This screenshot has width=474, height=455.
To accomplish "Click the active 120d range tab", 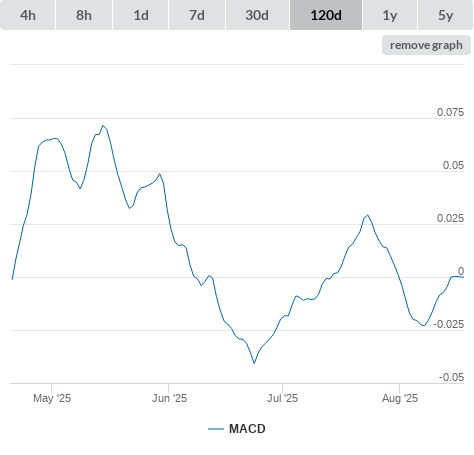I will 326,15.
